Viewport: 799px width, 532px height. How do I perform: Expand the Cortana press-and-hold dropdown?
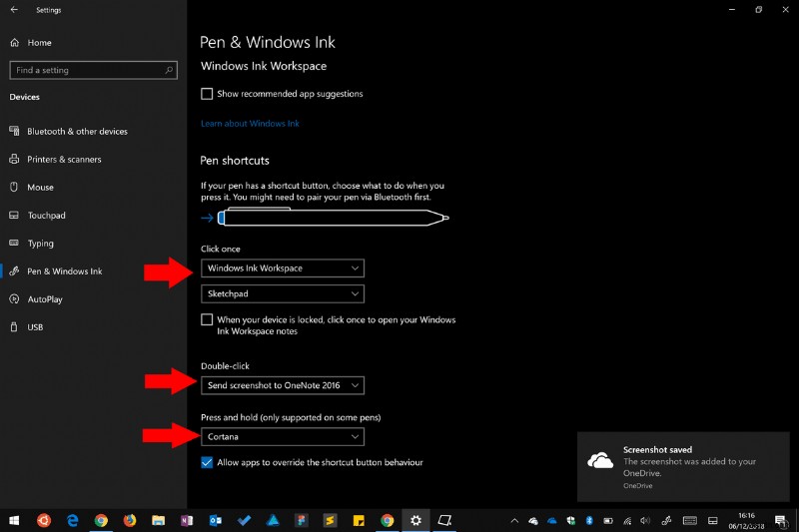(x=283, y=437)
